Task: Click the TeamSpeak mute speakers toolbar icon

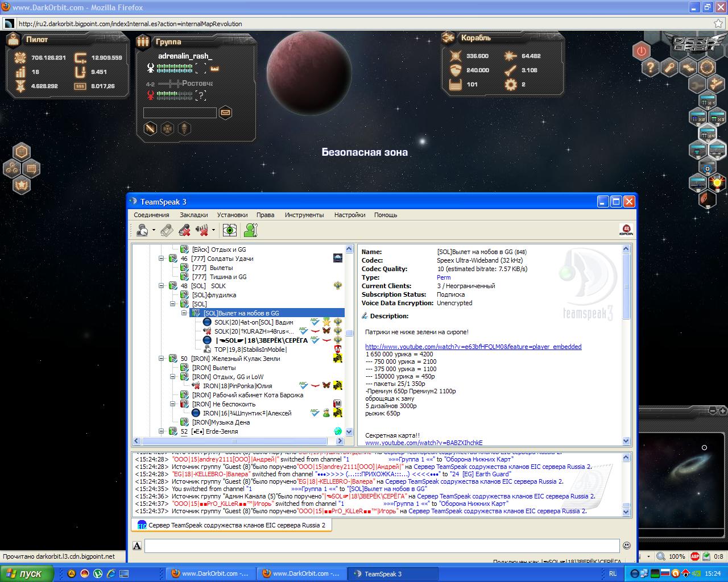Action: pos(202,230)
